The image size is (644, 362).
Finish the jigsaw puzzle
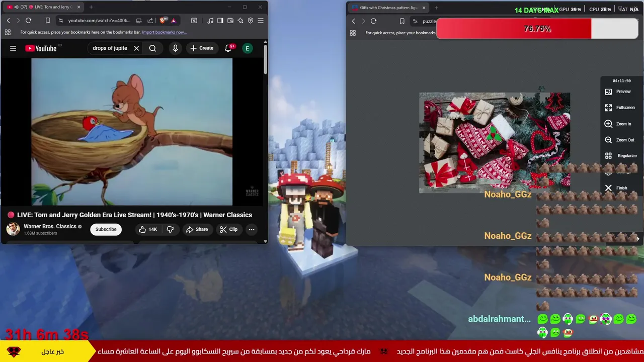tap(616, 188)
